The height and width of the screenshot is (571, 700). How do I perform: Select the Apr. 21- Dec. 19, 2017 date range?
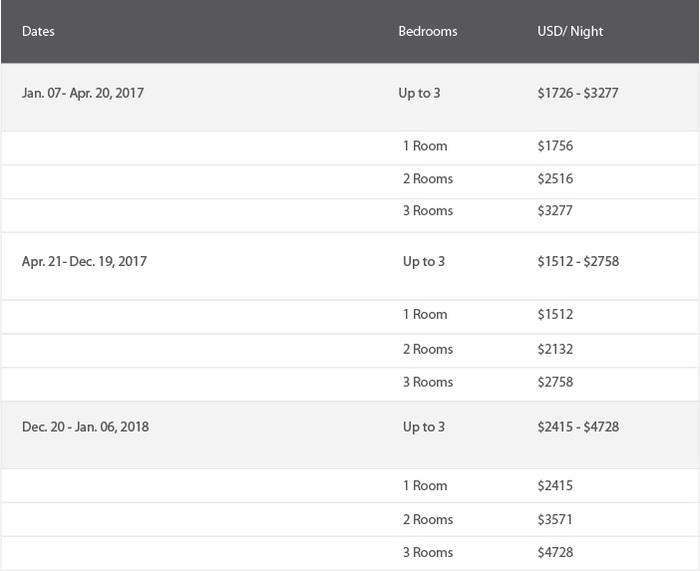point(84,261)
